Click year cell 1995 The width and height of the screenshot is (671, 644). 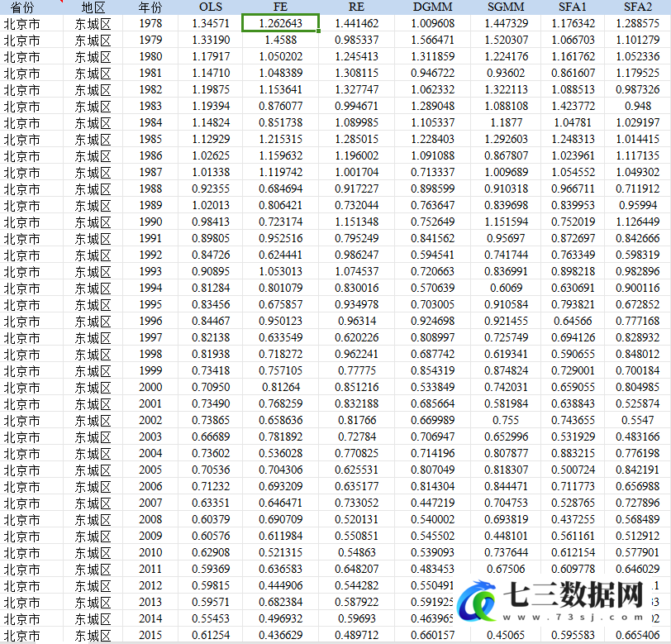[150, 304]
